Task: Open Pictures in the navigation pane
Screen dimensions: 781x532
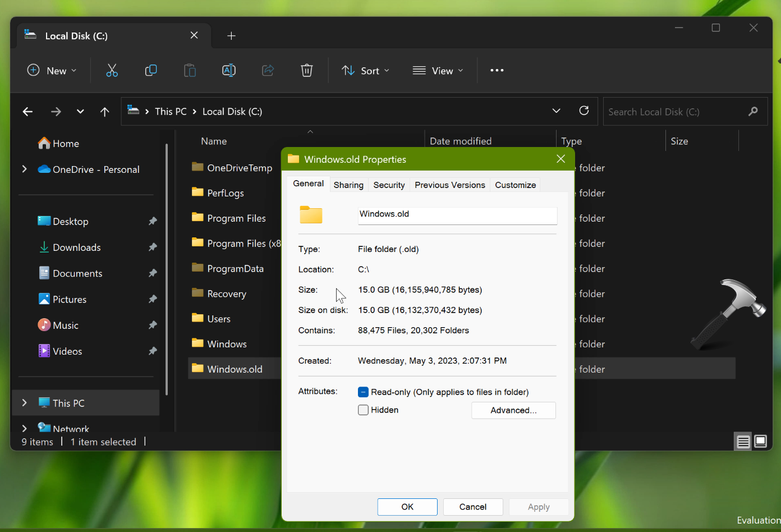Action: (62, 299)
